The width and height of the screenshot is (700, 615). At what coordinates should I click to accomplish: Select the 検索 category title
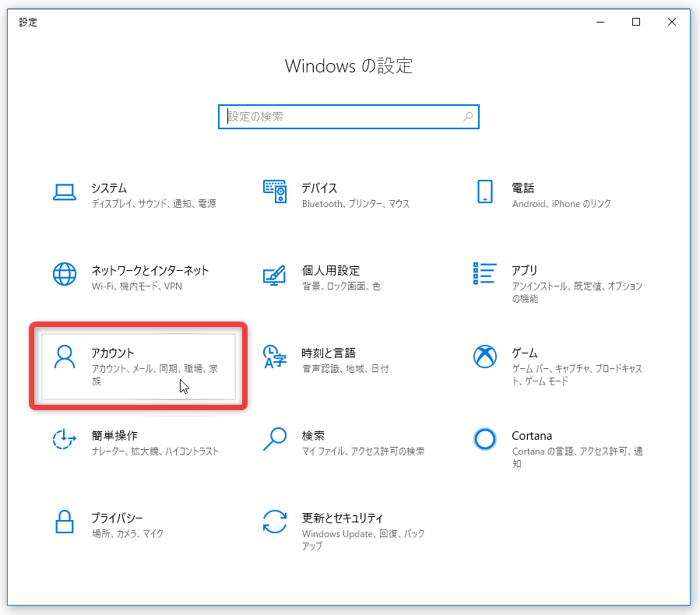pyautogui.click(x=313, y=436)
